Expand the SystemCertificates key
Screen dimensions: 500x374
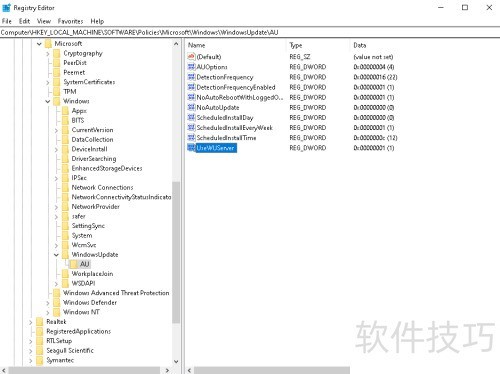pos(48,82)
